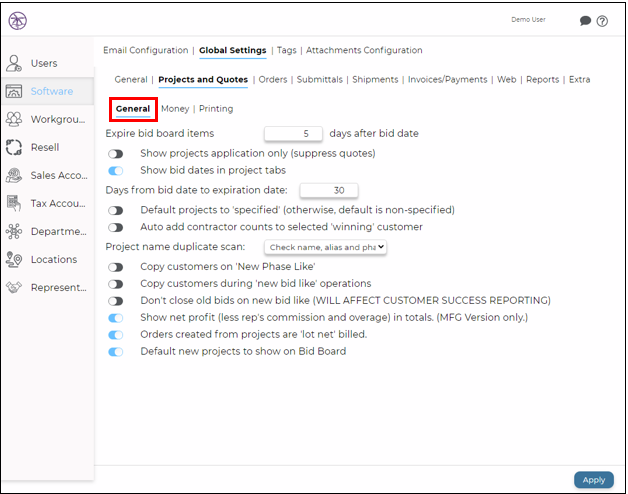This screenshot has width=628, height=494.
Task: Open the Resell sidebar label
Action: coord(45,147)
